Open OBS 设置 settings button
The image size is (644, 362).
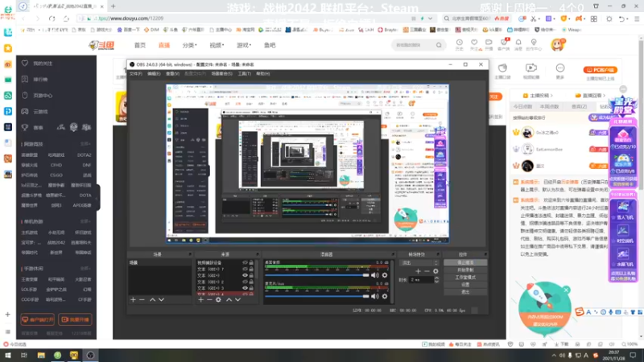465,285
